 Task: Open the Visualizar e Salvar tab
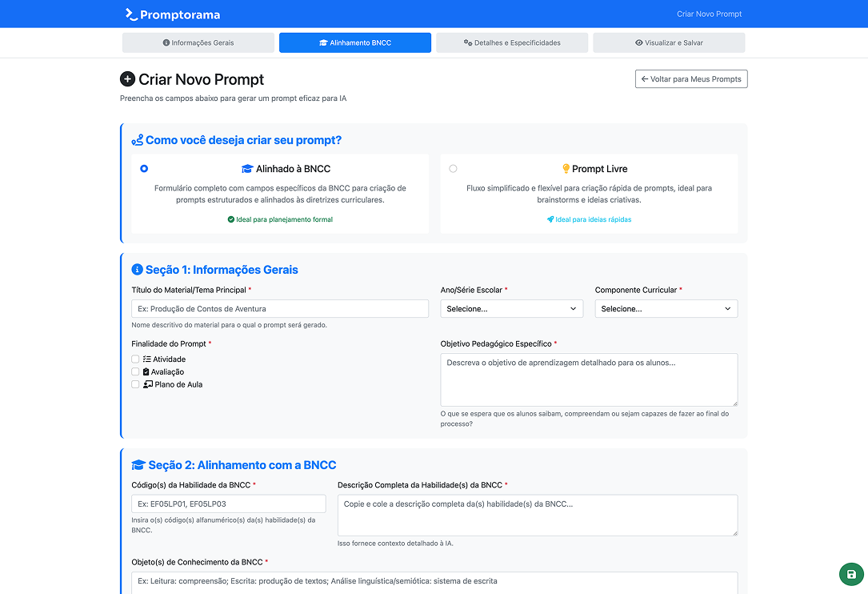pos(669,42)
